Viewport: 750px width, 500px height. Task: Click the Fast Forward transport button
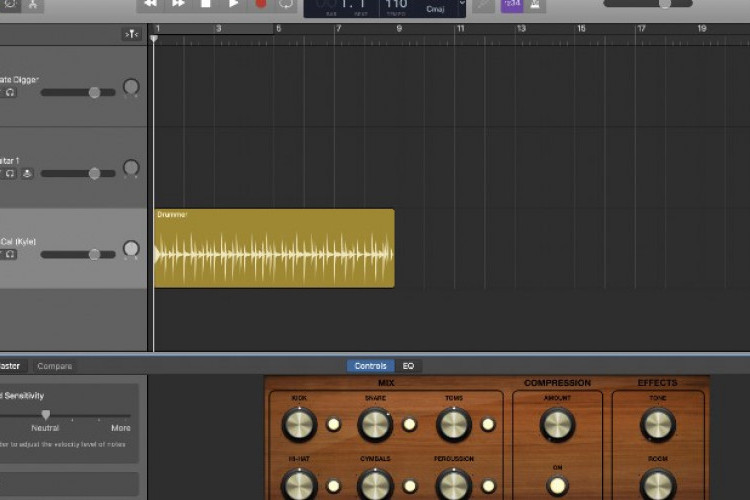[x=178, y=4]
